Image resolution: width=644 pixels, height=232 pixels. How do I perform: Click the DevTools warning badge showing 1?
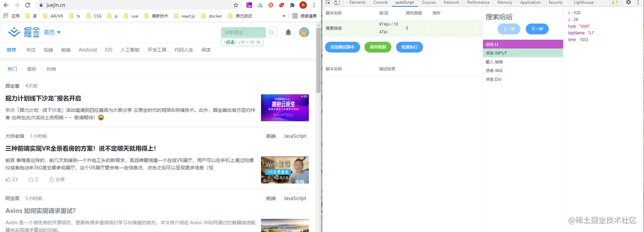click(615, 3)
